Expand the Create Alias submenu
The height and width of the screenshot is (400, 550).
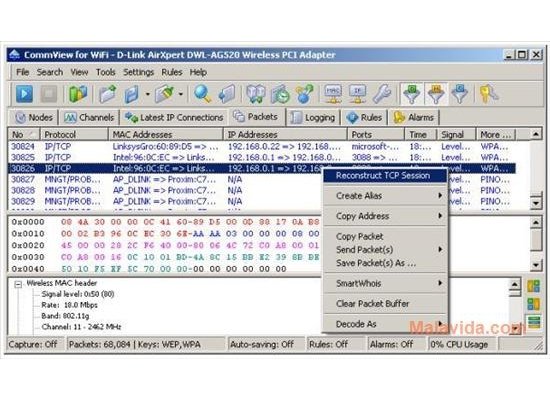[385, 196]
